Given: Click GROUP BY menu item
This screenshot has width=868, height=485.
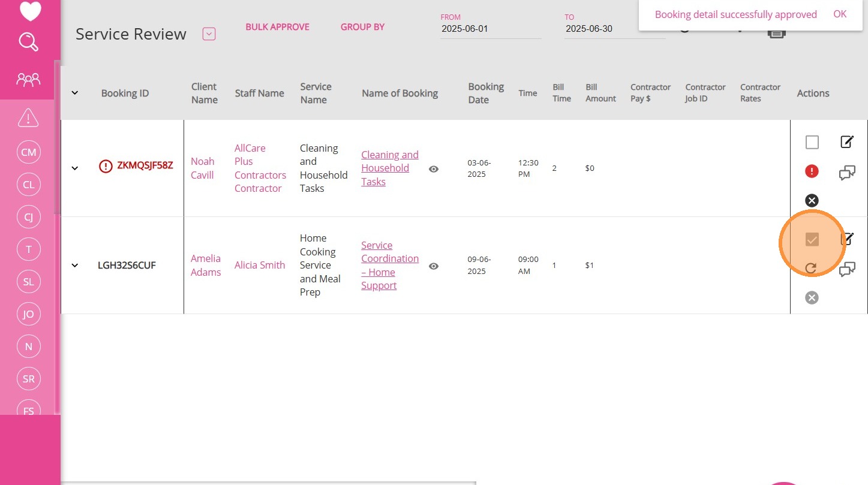Looking at the screenshot, I should click(x=362, y=27).
